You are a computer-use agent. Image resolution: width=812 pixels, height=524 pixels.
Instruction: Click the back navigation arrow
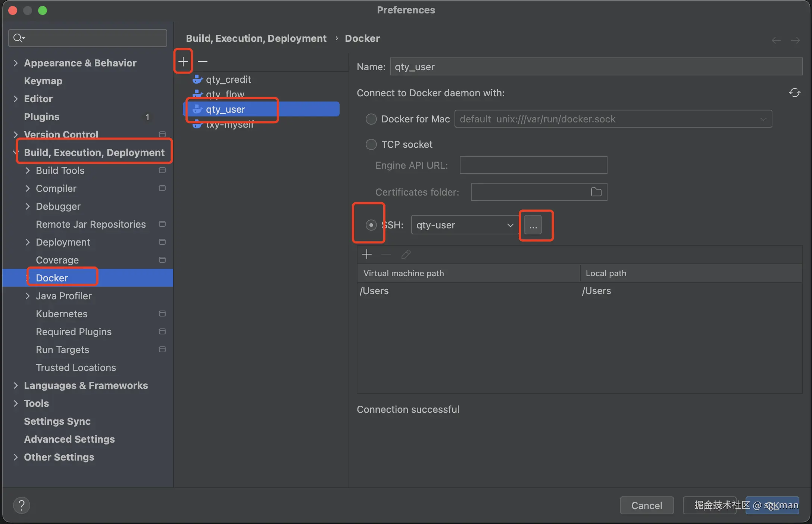[x=776, y=40]
